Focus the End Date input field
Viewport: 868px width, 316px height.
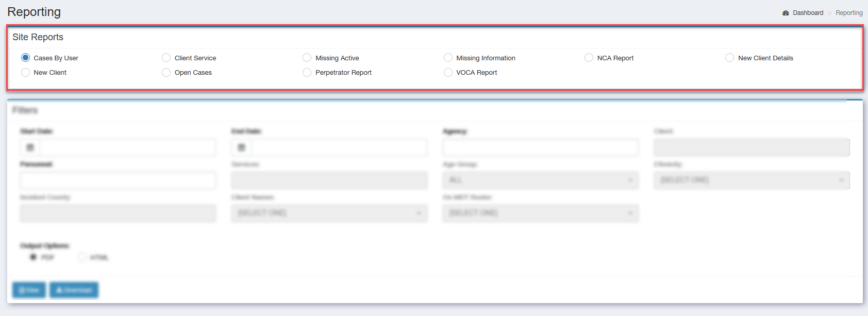[339, 147]
